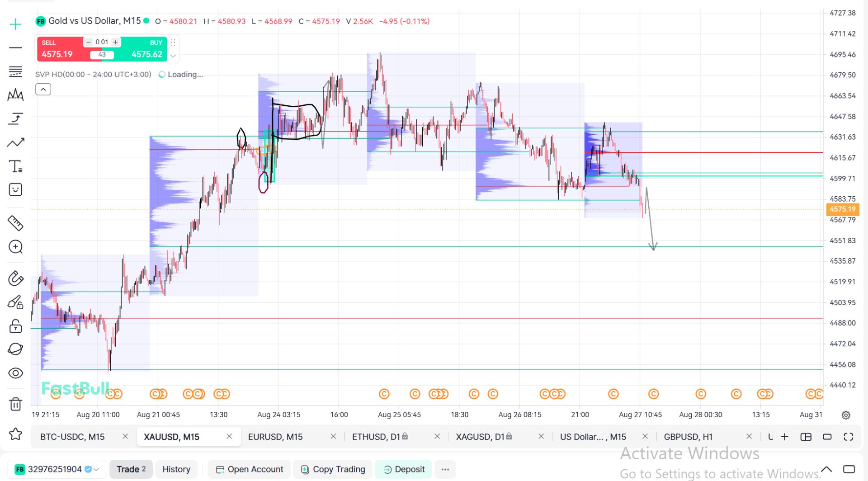Toggle chart layout split view icon
Screen dimensions: 868x481
tap(806, 437)
